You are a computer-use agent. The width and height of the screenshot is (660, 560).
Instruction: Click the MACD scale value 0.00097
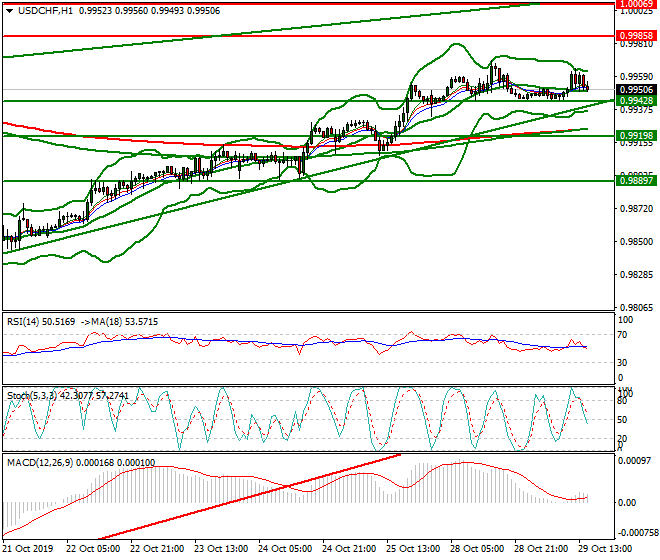[x=634, y=461]
